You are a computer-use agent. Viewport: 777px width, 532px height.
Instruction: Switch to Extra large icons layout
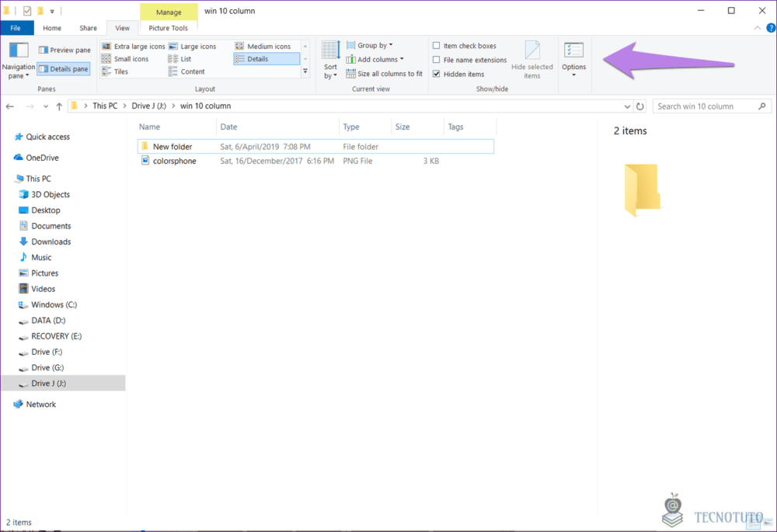click(134, 46)
